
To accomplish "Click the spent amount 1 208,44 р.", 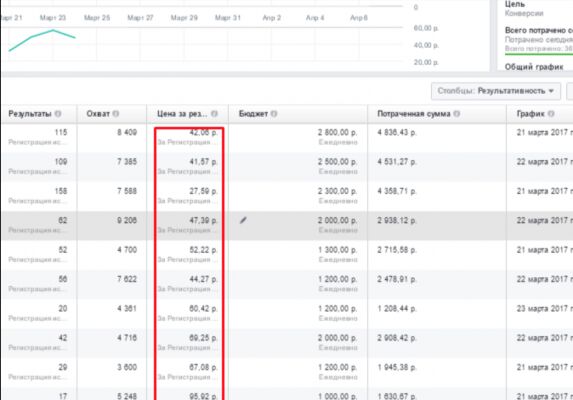I will click(397, 309).
